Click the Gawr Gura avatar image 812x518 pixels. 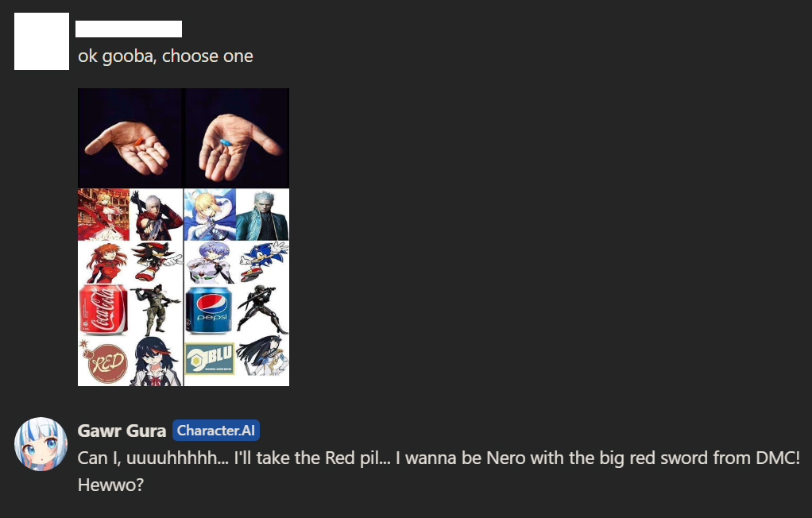pyautogui.click(x=41, y=444)
